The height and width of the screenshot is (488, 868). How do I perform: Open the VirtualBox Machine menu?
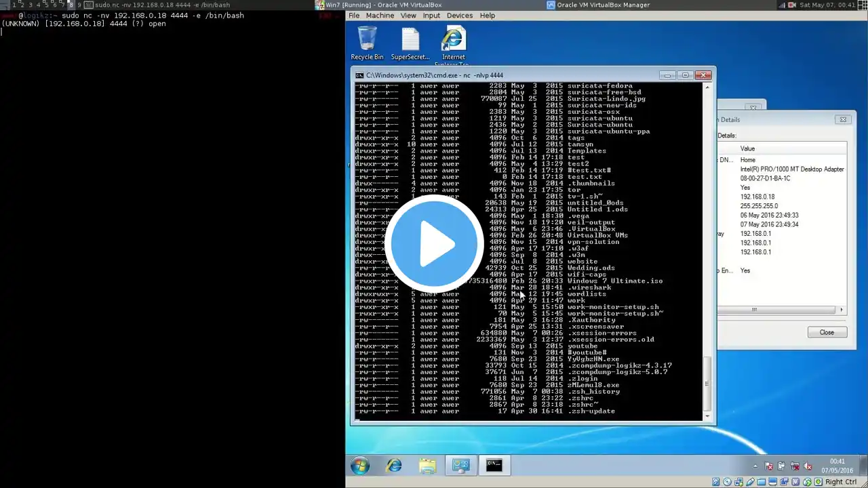coord(380,16)
